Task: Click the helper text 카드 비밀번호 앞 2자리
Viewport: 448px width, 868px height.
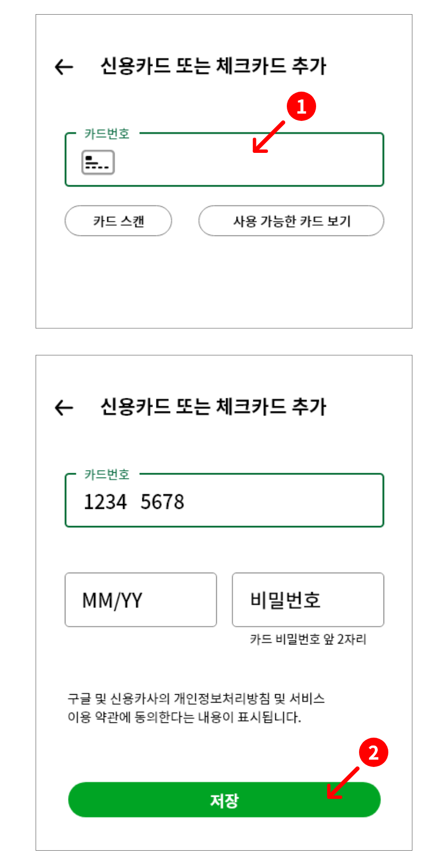Action: coord(308,639)
